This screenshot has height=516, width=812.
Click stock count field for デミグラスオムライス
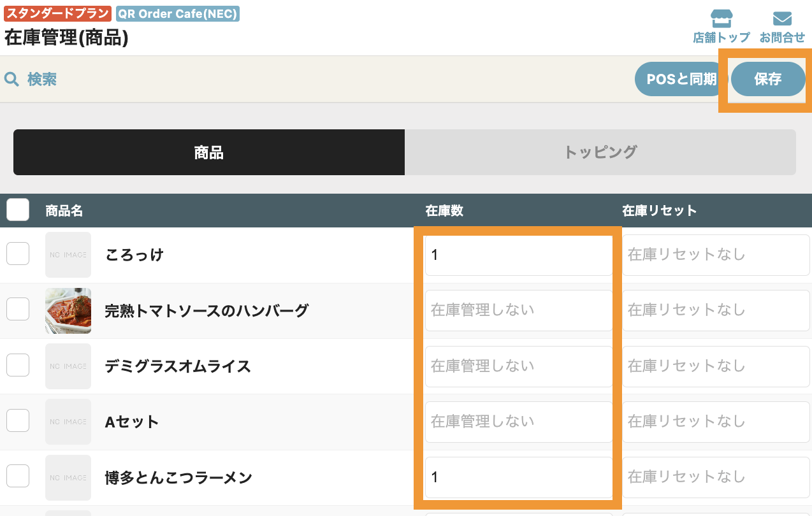518,366
